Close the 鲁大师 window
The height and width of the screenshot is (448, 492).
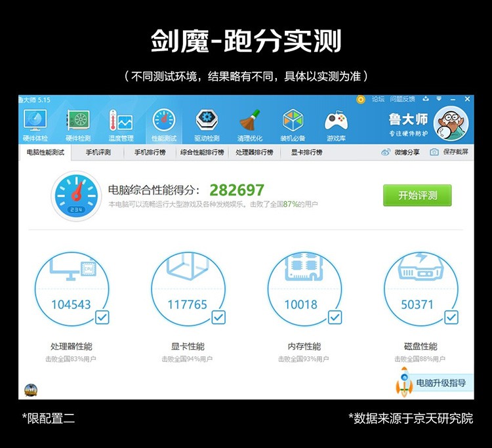(x=467, y=99)
